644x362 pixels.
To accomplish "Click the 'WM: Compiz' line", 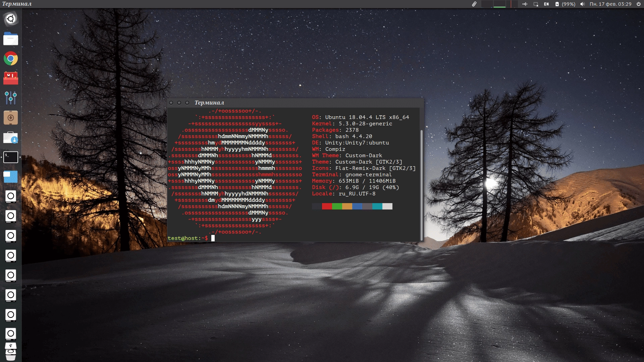I will (x=329, y=149).
